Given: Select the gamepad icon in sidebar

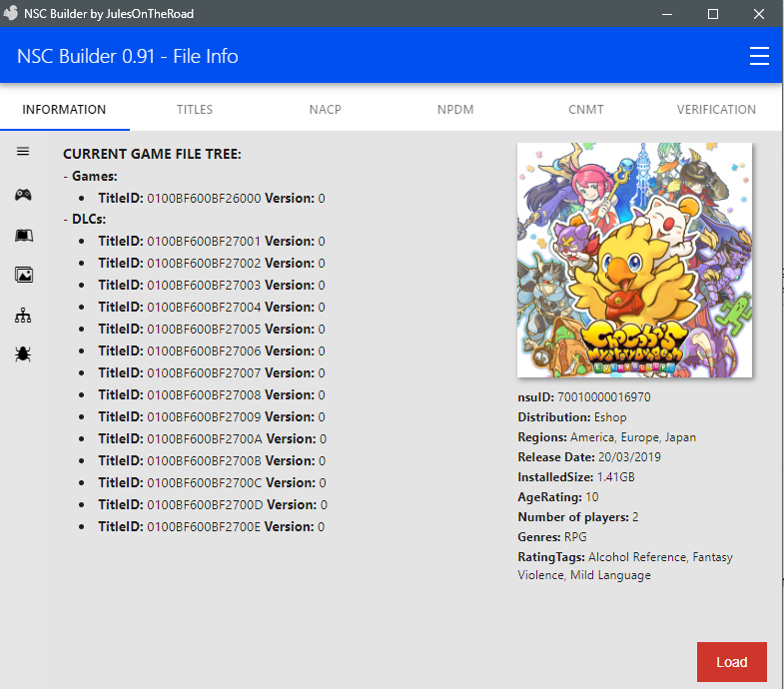Looking at the screenshot, I should [23, 195].
